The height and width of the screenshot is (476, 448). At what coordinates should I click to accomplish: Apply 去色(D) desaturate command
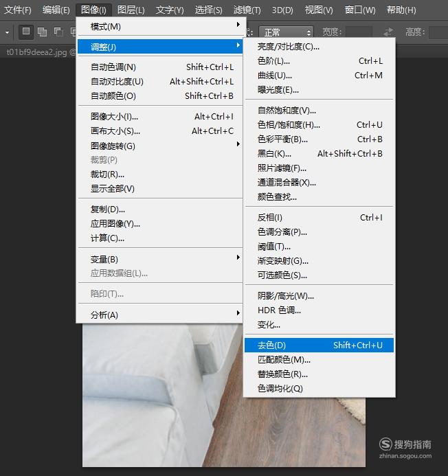(x=319, y=345)
